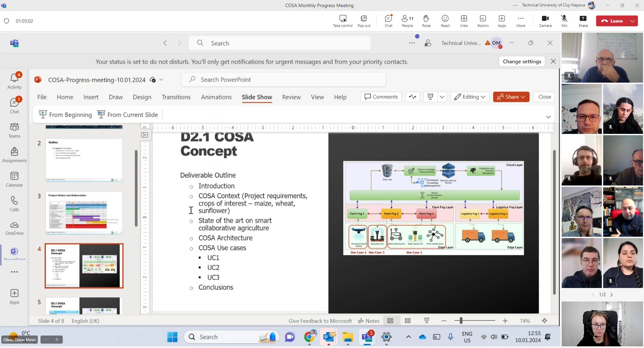Click the Change settings button

[x=522, y=61]
